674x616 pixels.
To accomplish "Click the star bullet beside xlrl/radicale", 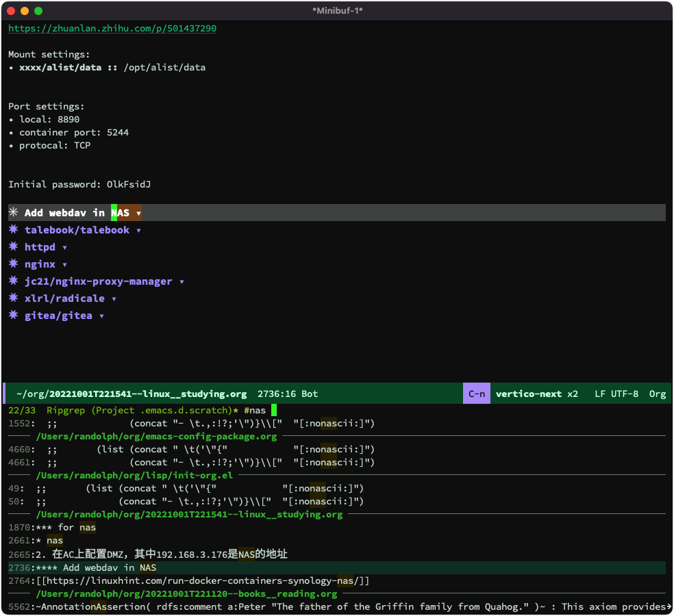I will (x=13, y=298).
